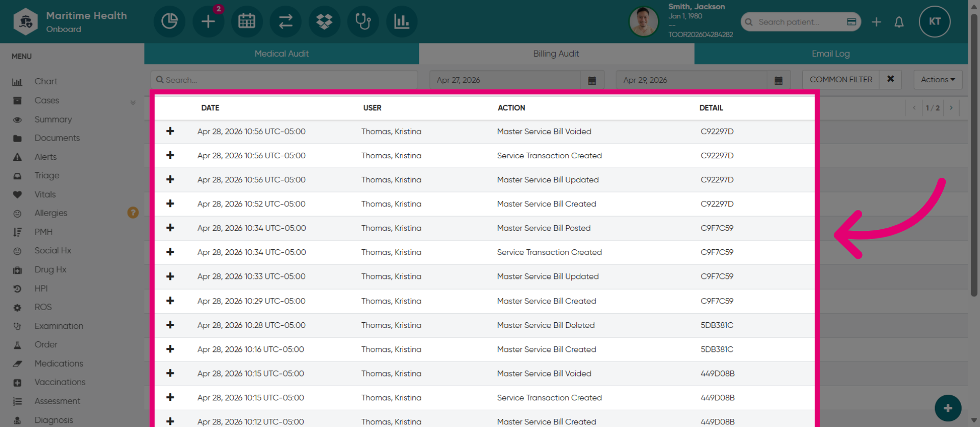Expand 10:56 Master Service Bill Updated row
Screen dimensions: 980x427
170,179
